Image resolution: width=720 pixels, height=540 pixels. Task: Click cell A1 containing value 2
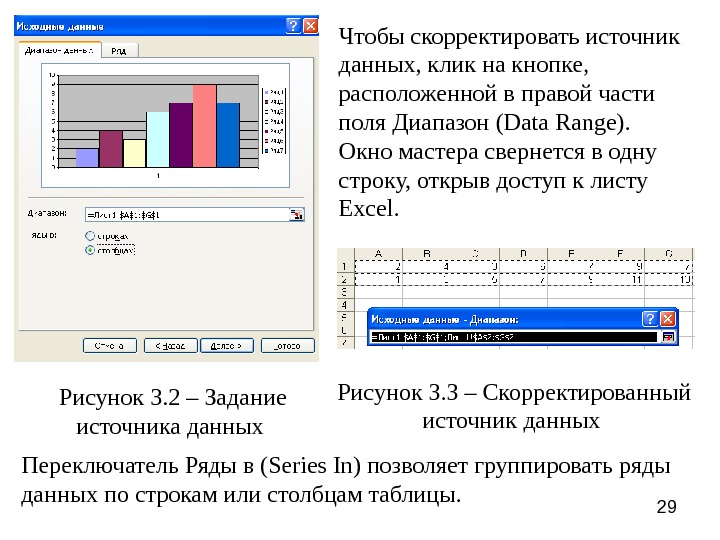pos(378,266)
